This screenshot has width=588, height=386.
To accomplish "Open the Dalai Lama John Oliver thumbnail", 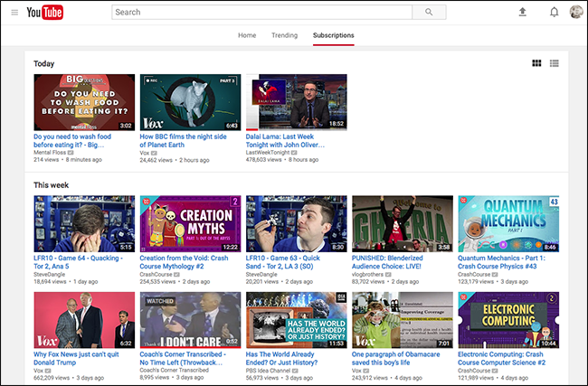I will 296,102.
